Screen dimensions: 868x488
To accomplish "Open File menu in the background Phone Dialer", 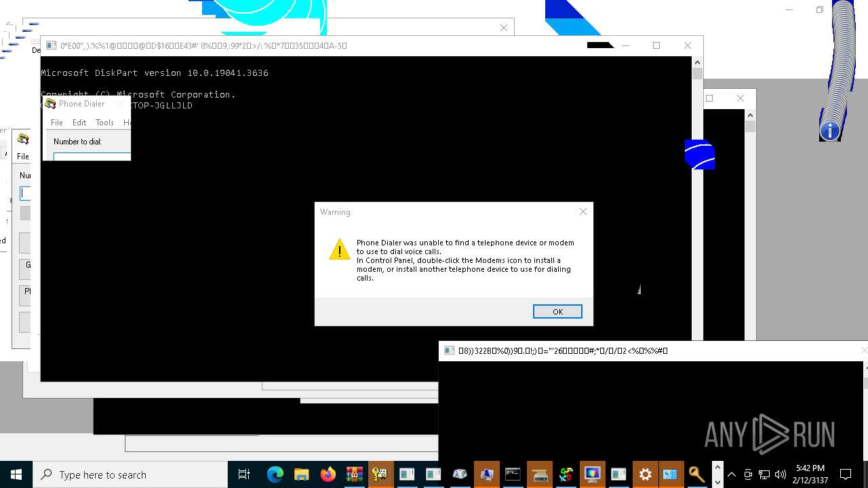I will (x=22, y=157).
